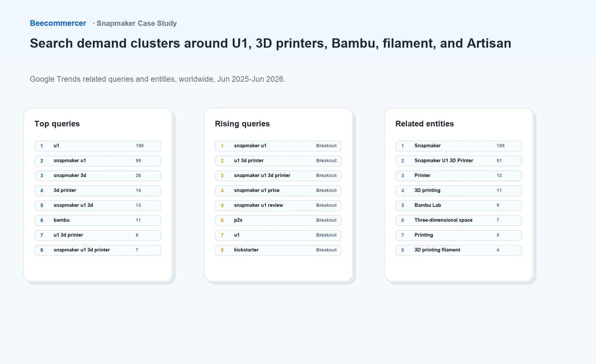596x364 pixels.
Task: Click the Rising queries heading
Action: coord(242,124)
